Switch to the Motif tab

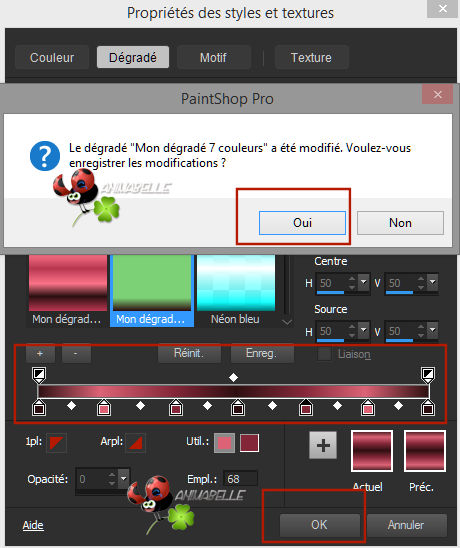pyautogui.click(x=214, y=57)
